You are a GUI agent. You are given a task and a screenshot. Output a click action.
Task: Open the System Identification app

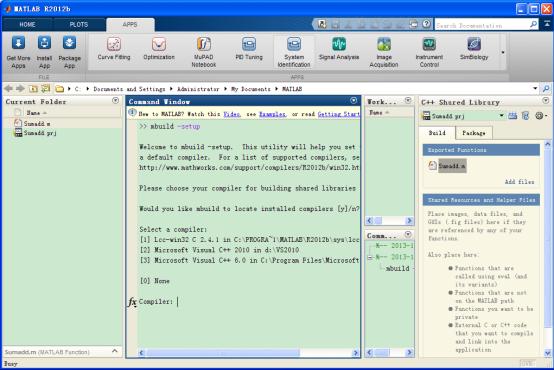[294, 52]
